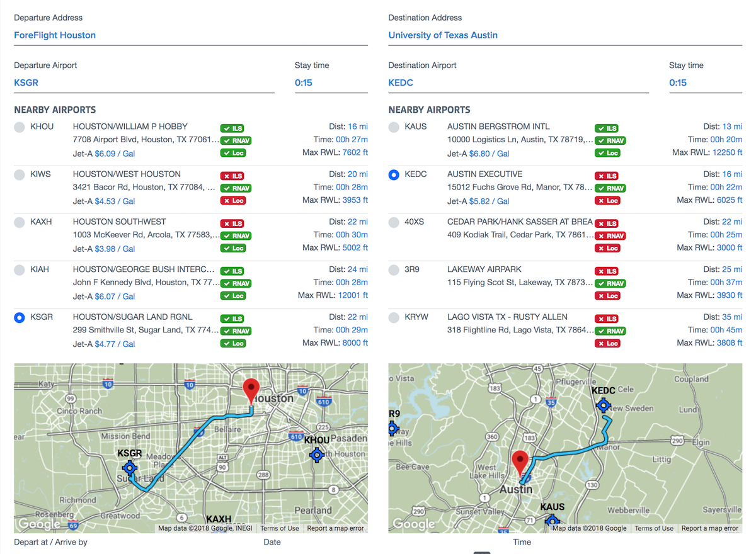Click the LAKEWAY AIRPARK airport name

484,269
